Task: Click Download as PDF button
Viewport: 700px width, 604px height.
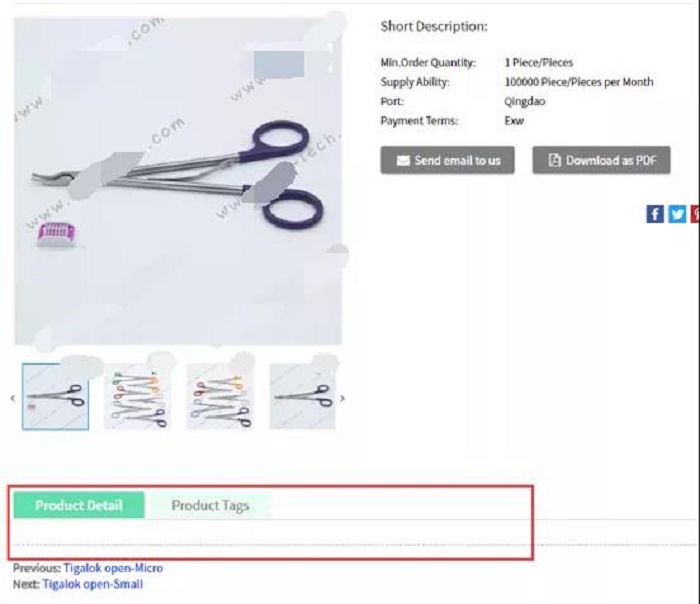Action: pyautogui.click(x=601, y=160)
